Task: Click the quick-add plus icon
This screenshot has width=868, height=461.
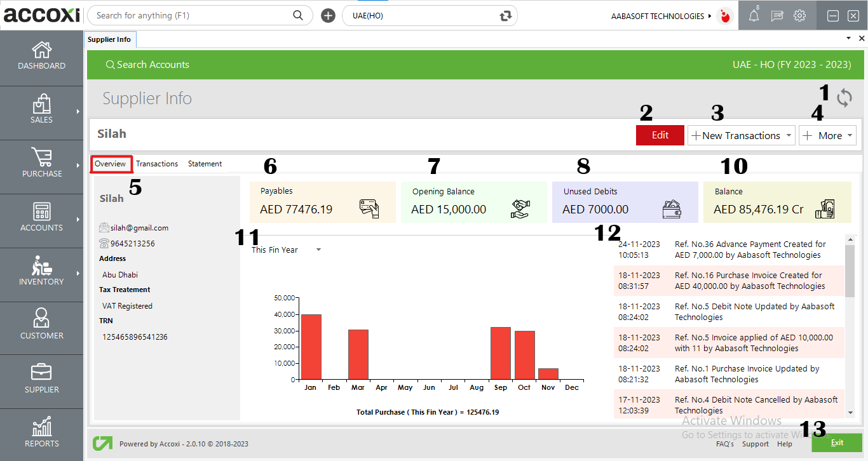Action: click(x=328, y=16)
